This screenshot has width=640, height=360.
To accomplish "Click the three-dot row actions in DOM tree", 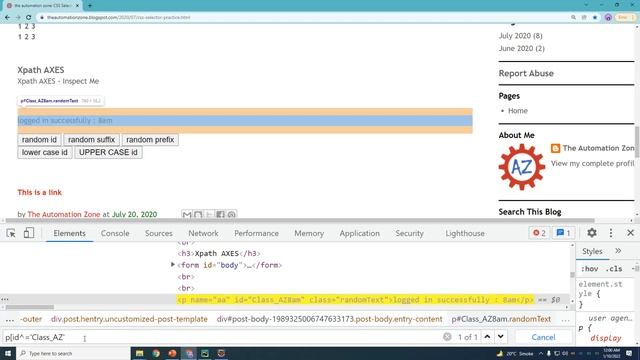I will [4, 300].
